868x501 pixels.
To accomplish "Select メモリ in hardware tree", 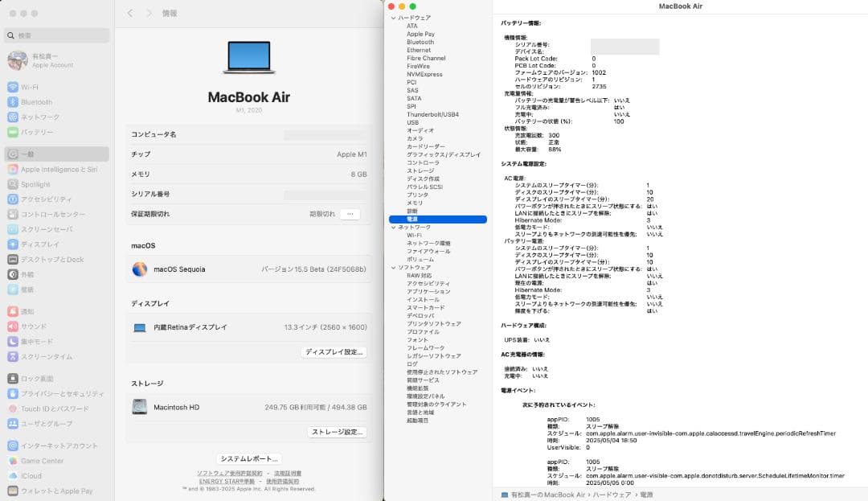I will pyautogui.click(x=415, y=203).
